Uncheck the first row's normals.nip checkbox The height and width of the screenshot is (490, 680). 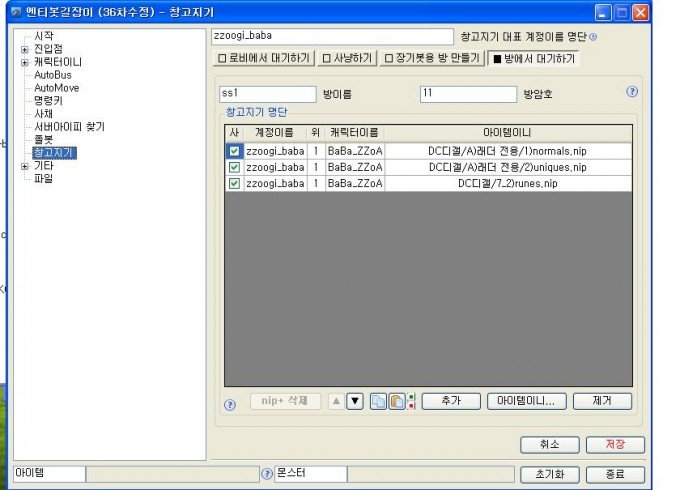pos(234,151)
